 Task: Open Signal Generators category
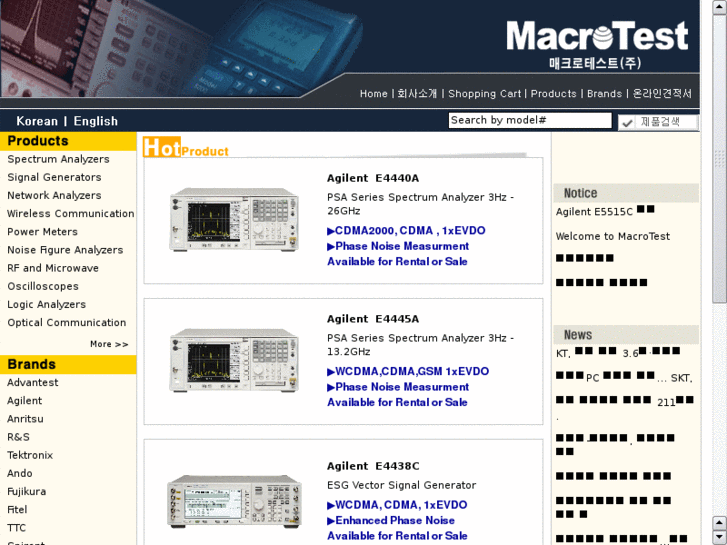[x=54, y=177]
